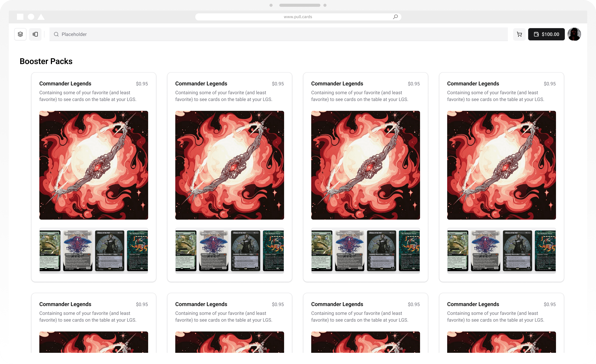Click the triangle browser window control
The width and height of the screenshot is (596, 364).
[x=41, y=17]
